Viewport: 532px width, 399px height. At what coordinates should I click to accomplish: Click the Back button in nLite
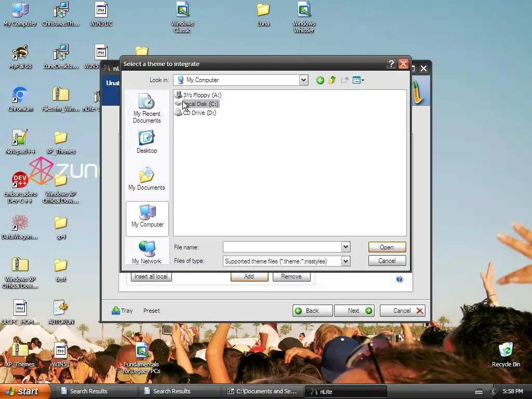[x=312, y=311]
